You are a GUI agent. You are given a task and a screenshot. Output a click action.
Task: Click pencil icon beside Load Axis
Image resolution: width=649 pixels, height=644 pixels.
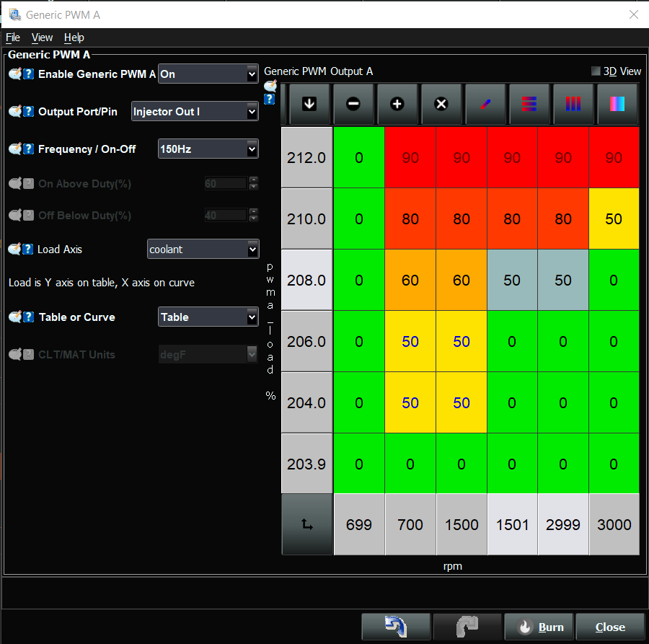tap(14, 249)
